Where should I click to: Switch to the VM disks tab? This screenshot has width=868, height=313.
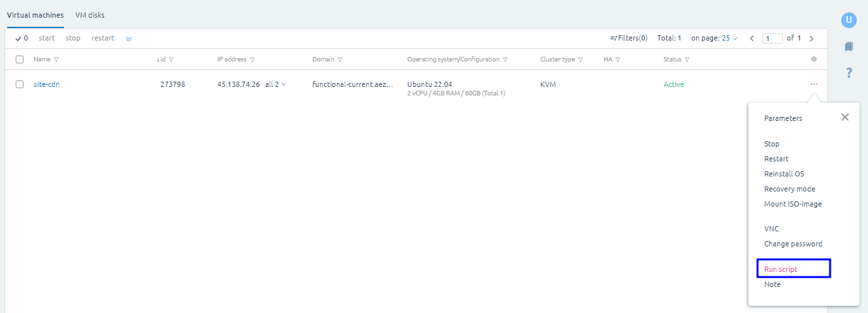click(90, 15)
